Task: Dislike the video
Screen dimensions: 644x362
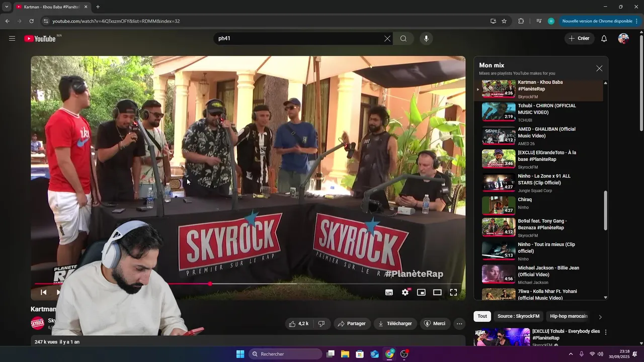Action: (x=321, y=323)
